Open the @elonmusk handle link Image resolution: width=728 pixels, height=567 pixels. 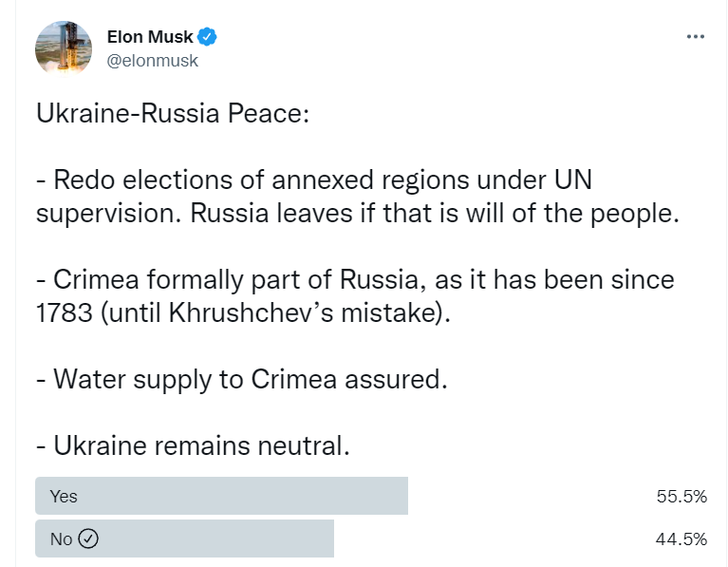point(153,60)
